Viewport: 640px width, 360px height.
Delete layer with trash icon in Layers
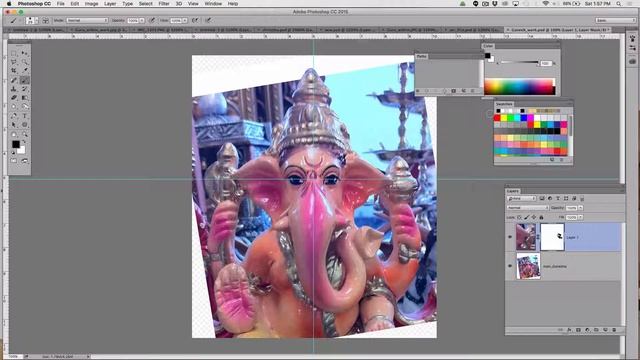point(614,330)
